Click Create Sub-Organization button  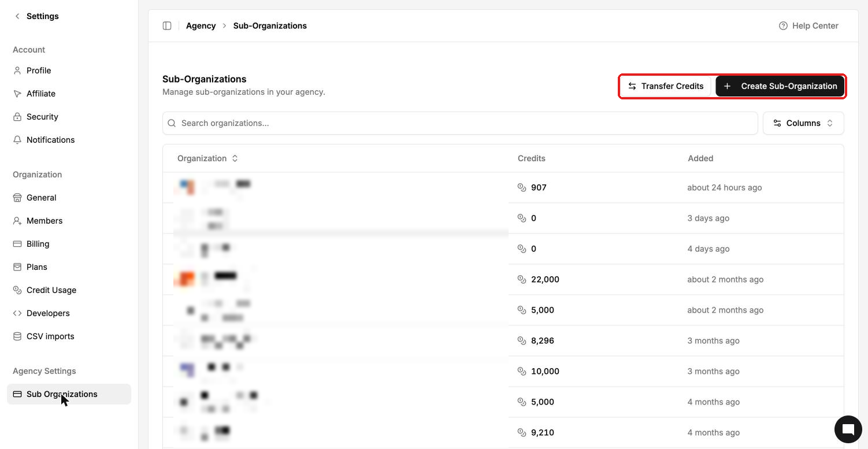coord(780,86)
